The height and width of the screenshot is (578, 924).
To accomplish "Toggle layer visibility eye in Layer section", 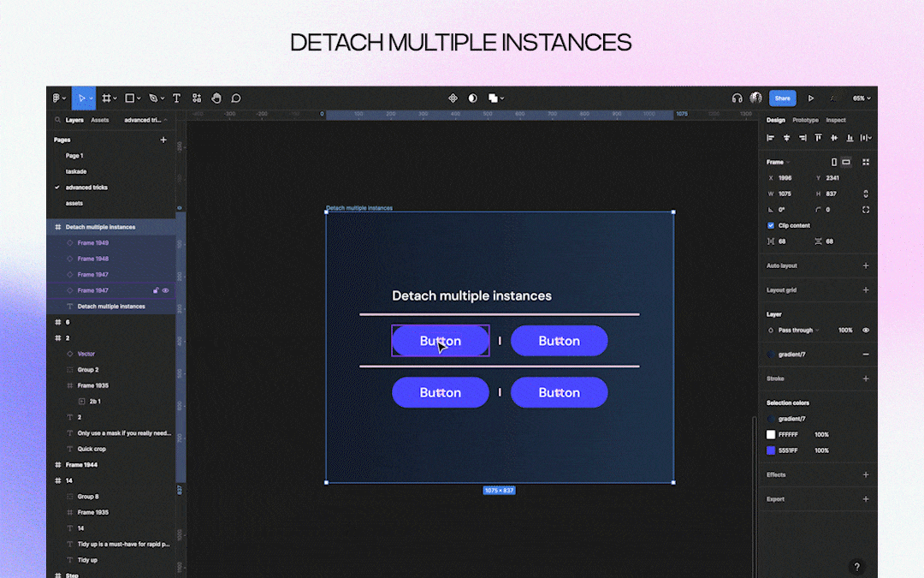I will click(x=866, y=331).
